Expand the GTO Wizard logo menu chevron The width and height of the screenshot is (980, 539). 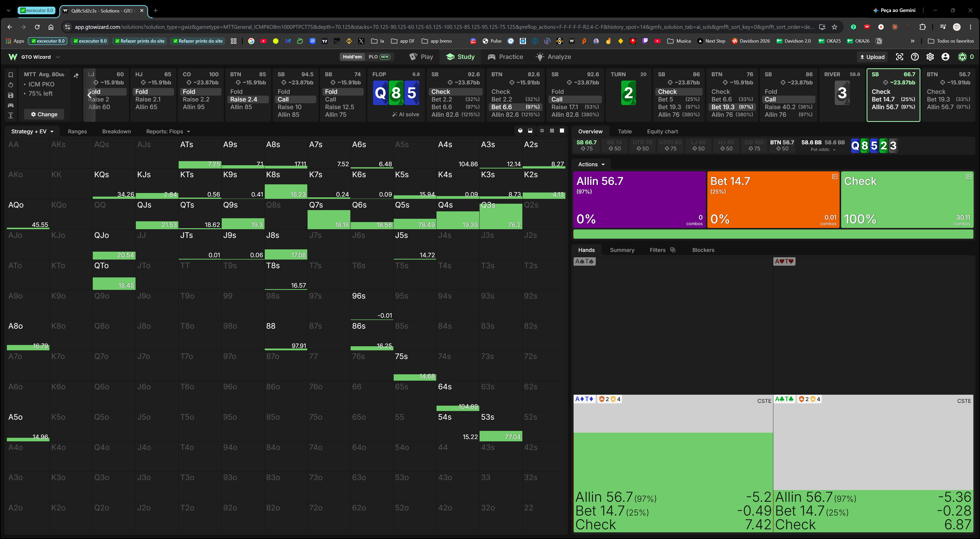(58, 57)
